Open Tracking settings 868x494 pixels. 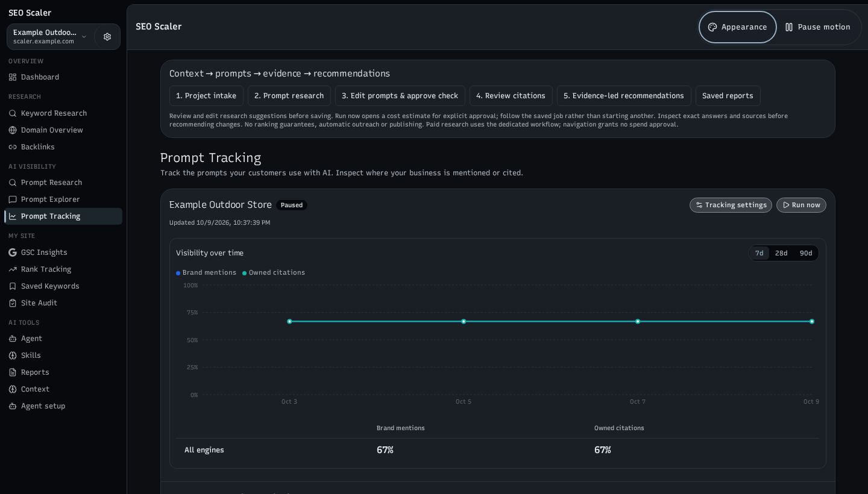[x=731, y=205]
